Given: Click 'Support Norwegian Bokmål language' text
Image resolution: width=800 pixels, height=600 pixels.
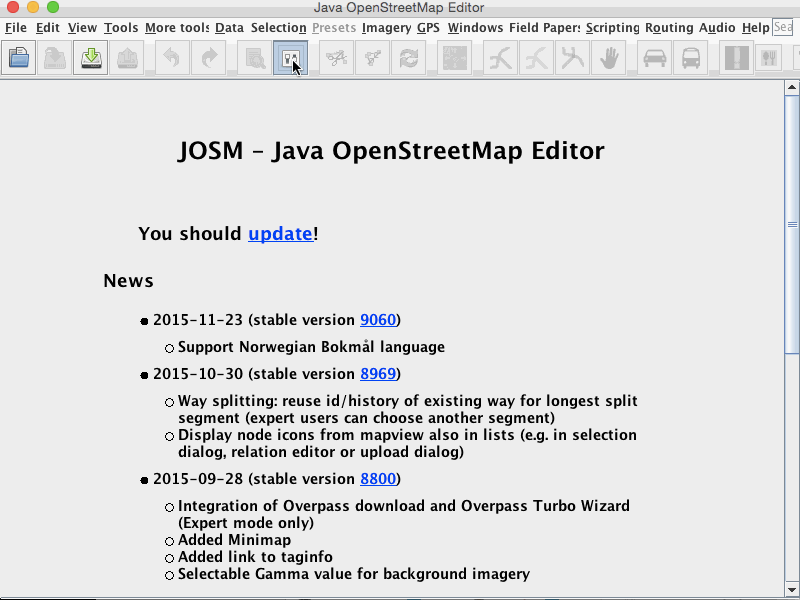Looking at the screenshot, I should pyautogui.click(x=311, y=347).
